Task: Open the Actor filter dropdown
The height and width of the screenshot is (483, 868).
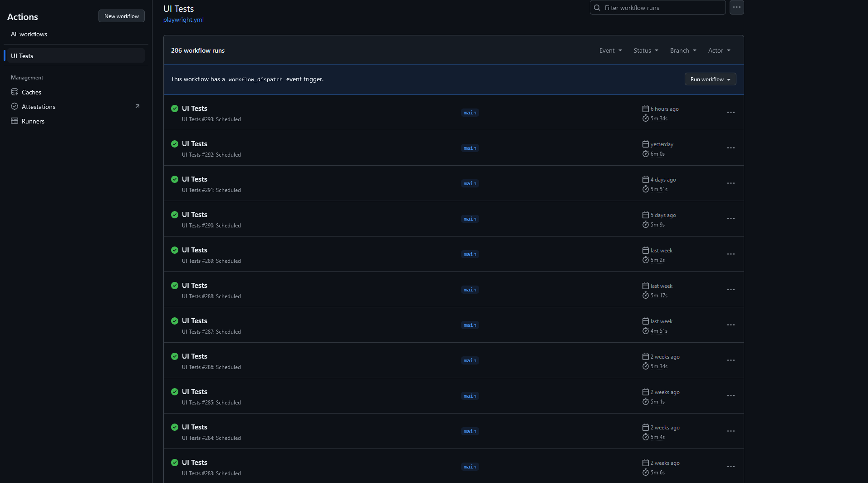Action: 719,51
